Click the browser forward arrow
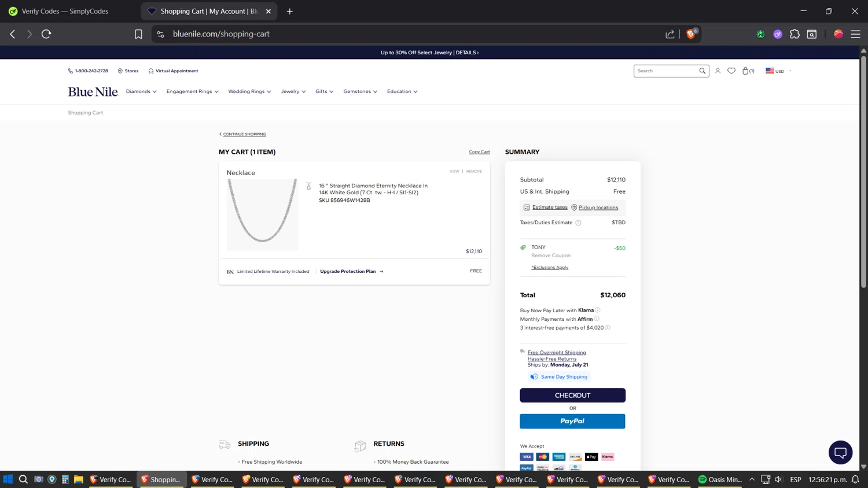Viewport: 868px width, 488px height. (30, 34)
